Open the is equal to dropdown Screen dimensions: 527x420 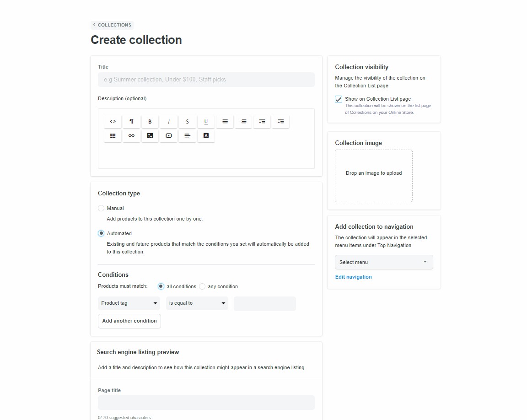197,303
